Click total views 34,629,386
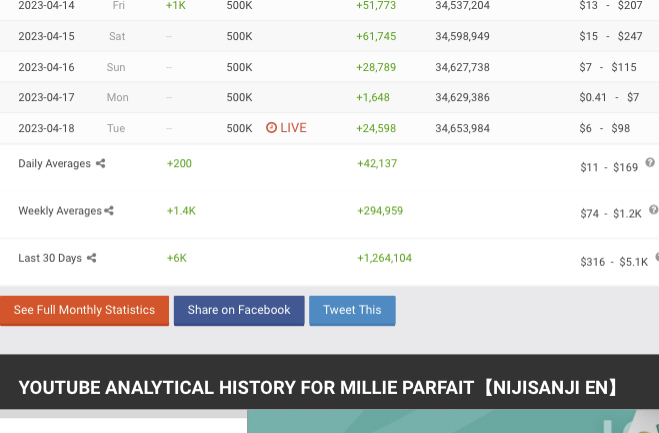659x433 pixels. pos(462,98)
